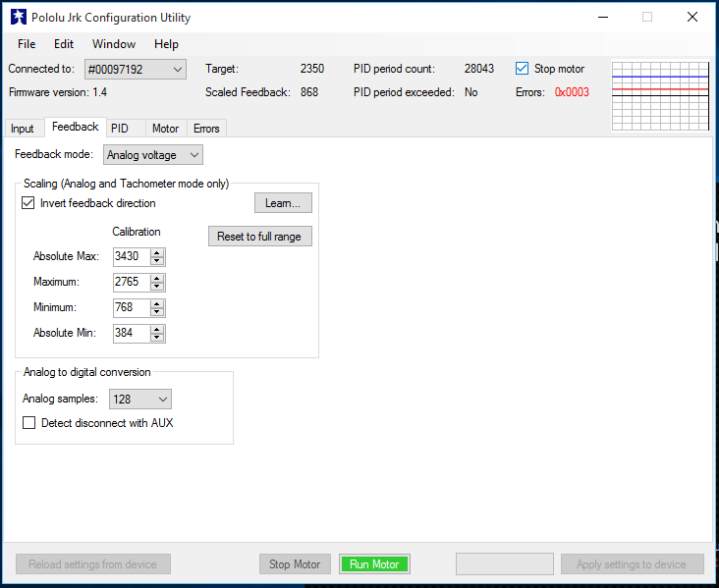Open the Help menu
The height and width of the screenshot is (588, 719).
coord(166,44)
